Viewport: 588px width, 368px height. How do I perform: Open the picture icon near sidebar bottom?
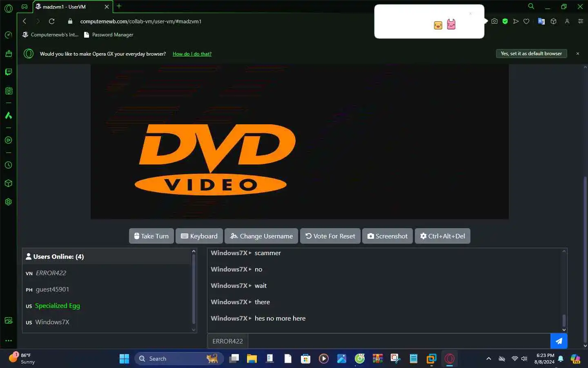[9, 321]
